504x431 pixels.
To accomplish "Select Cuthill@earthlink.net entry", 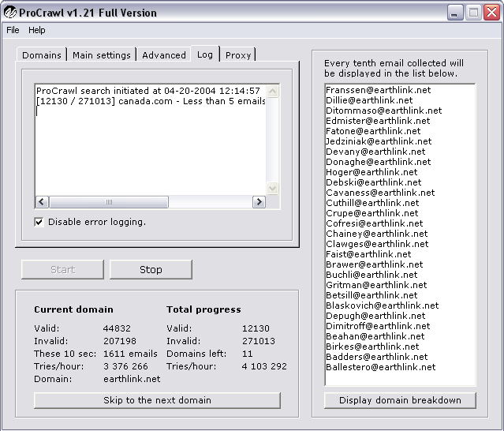I will 372,203.
